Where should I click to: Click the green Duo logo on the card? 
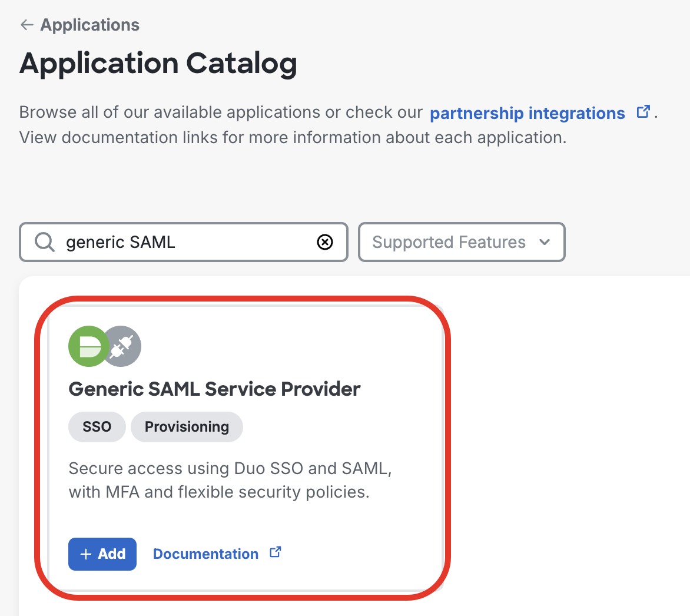(x=88, y=346)
